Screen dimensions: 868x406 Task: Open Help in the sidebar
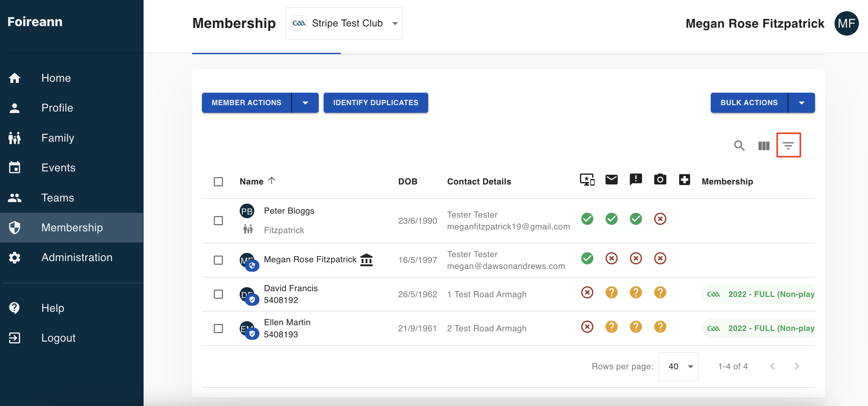pyautogui.click(x=71, y=308)
